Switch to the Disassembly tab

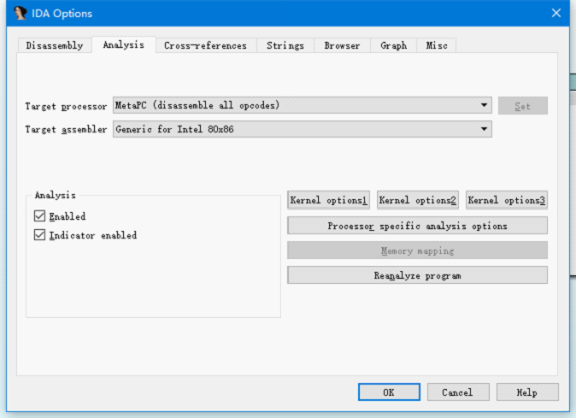click(x=54, y=46)
